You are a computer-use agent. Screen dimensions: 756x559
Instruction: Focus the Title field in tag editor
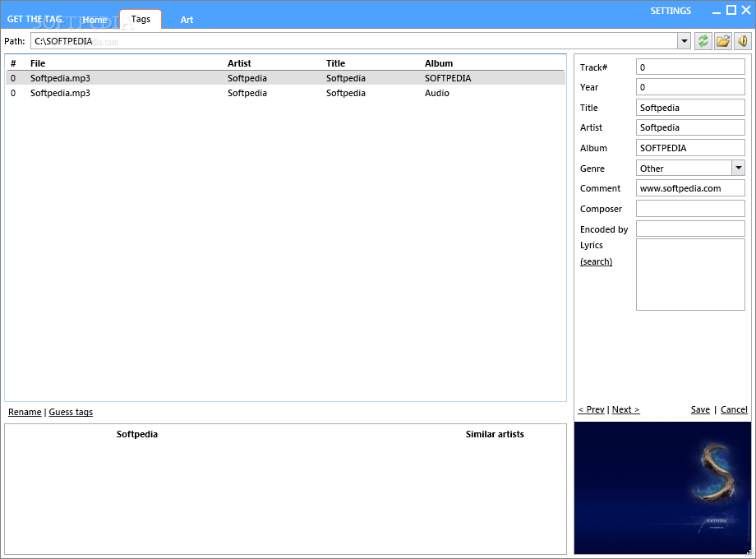[690, 108]
